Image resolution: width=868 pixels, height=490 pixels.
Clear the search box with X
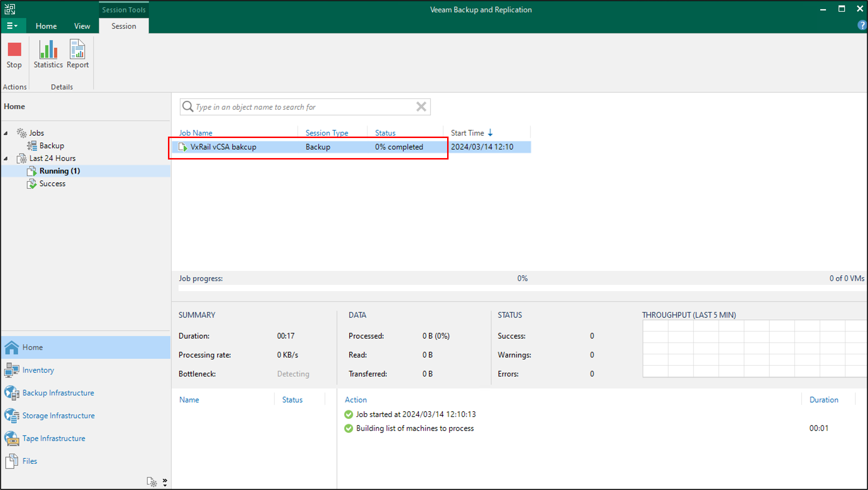click(x=421, y=107)
